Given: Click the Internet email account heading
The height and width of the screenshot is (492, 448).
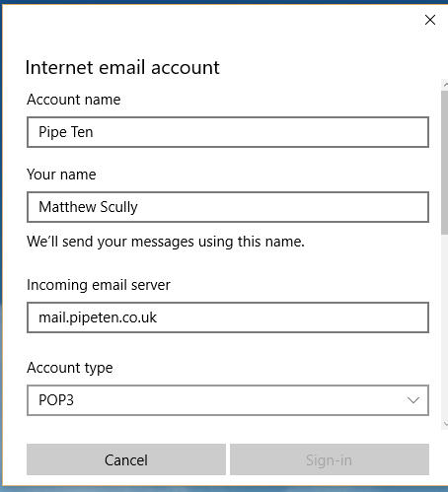Looking at the screenshot, I should (x=122, y=68).
